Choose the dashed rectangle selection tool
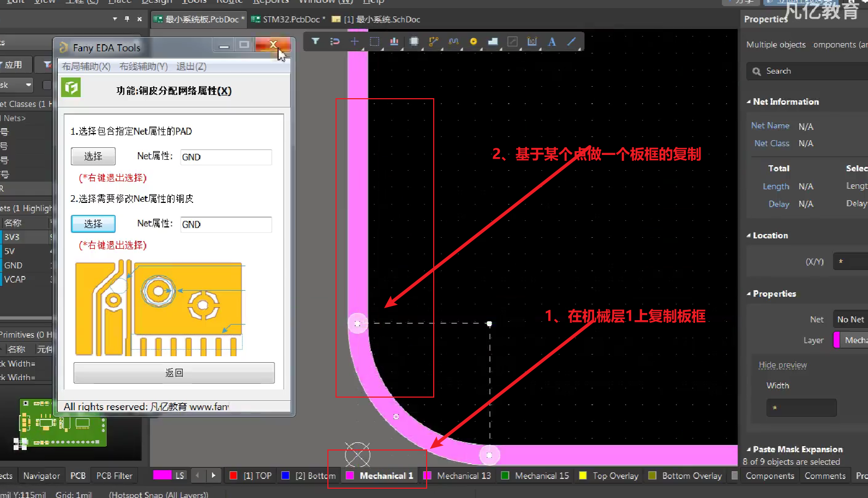 click(374, 41)
